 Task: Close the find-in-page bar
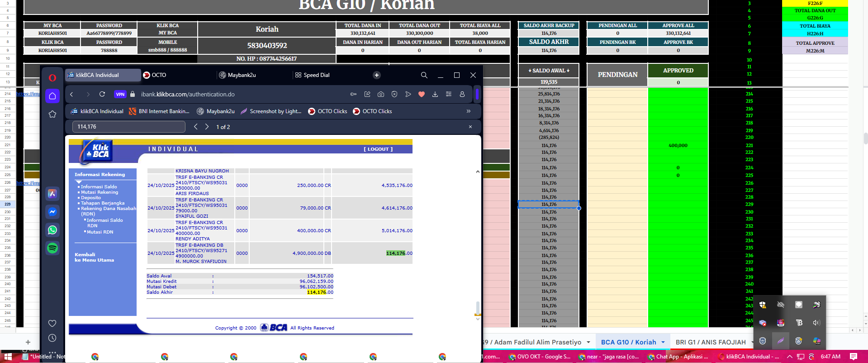click(470, 127)
